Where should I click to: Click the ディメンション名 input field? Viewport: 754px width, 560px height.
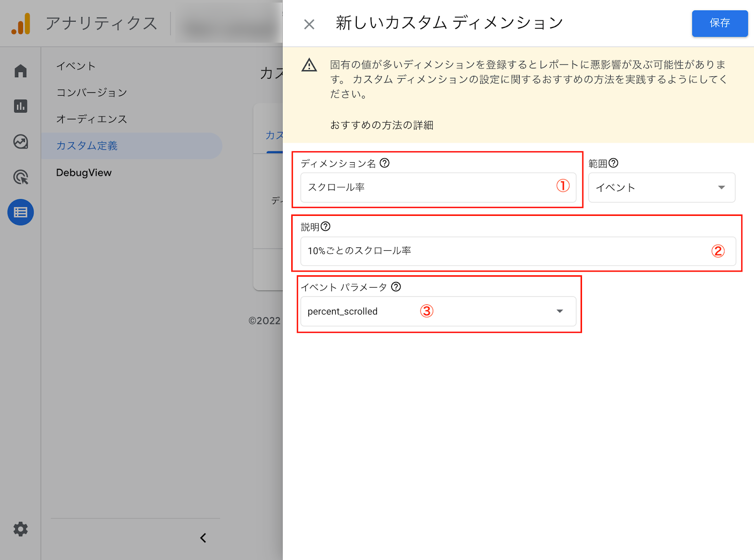point(438,187)
